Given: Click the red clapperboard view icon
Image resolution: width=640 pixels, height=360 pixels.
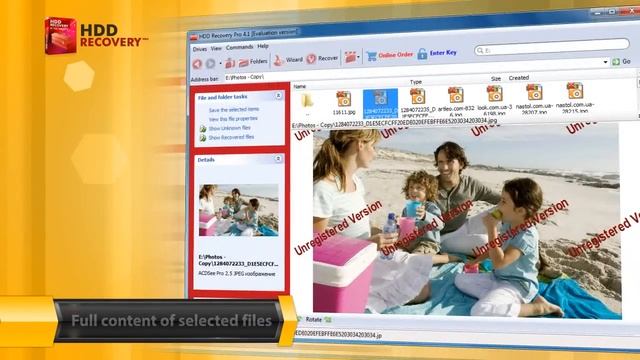Looking at the screenshot, I should [x=350, y=57].
